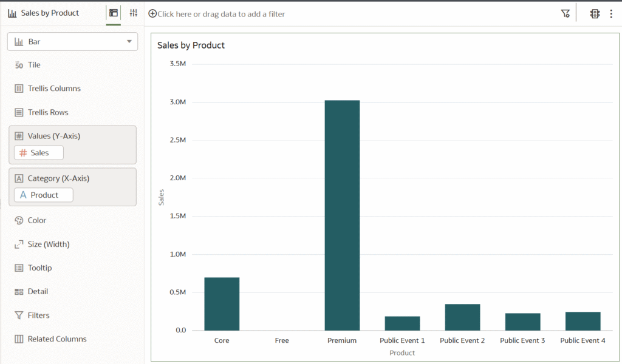Open the three-dot options menu

[x=611, y=13]
